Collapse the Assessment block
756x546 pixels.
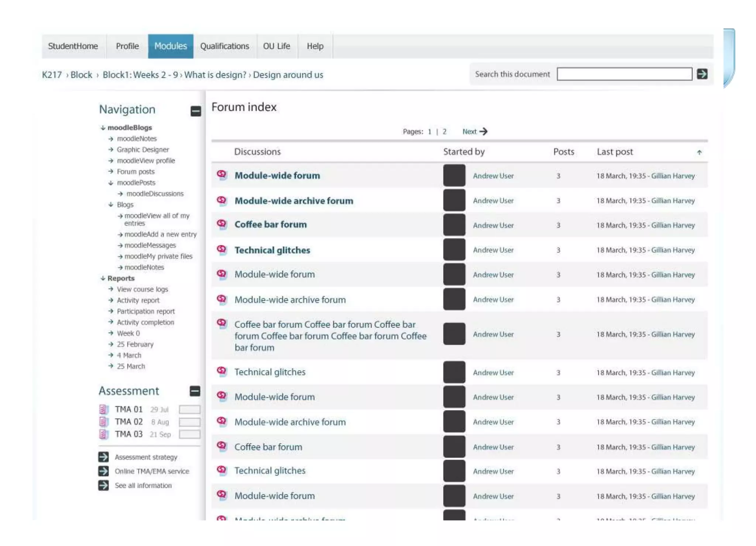(x=195, y=391)
